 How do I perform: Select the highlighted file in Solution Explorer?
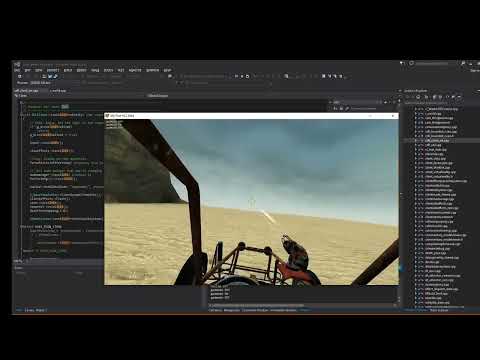[x=437, y=141]
